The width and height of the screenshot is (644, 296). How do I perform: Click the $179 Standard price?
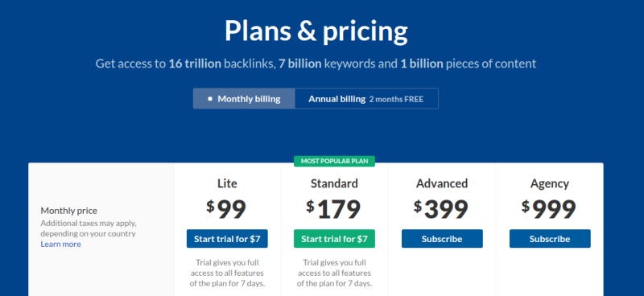coord(333,209)
